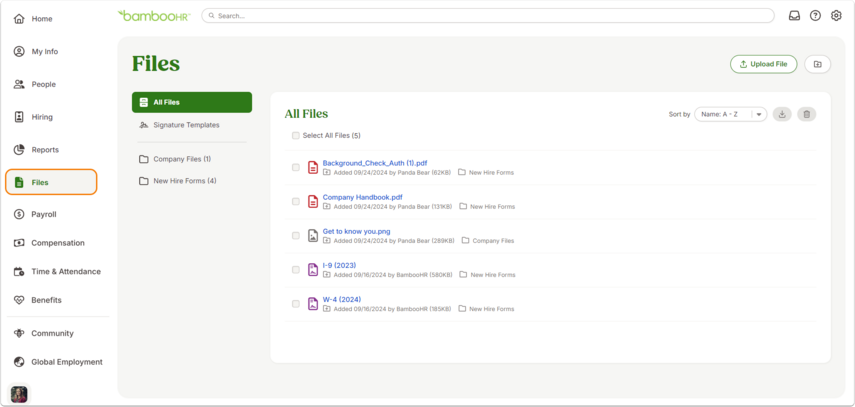Check the Get to know you.png checkbox
Screen dimensions: 855x407
tap(296, 236)
